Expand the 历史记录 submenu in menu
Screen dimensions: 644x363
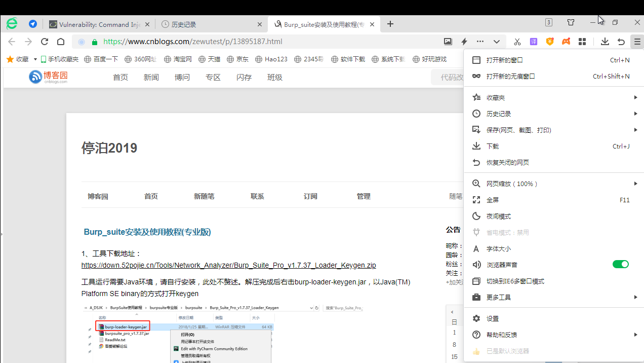(553, 114)
